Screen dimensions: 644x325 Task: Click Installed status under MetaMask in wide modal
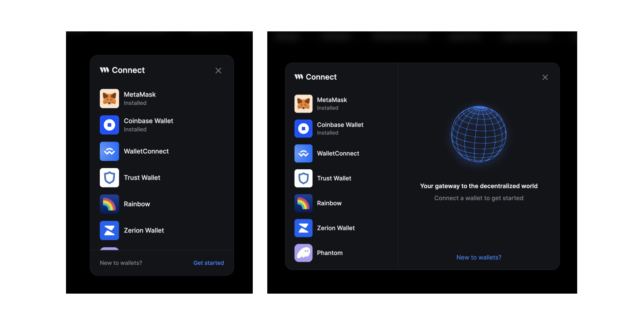click(x=328, y=108)
